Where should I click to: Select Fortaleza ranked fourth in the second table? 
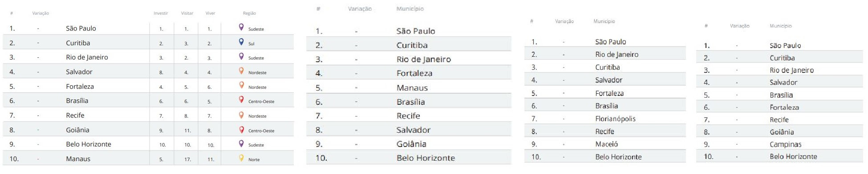414,73
